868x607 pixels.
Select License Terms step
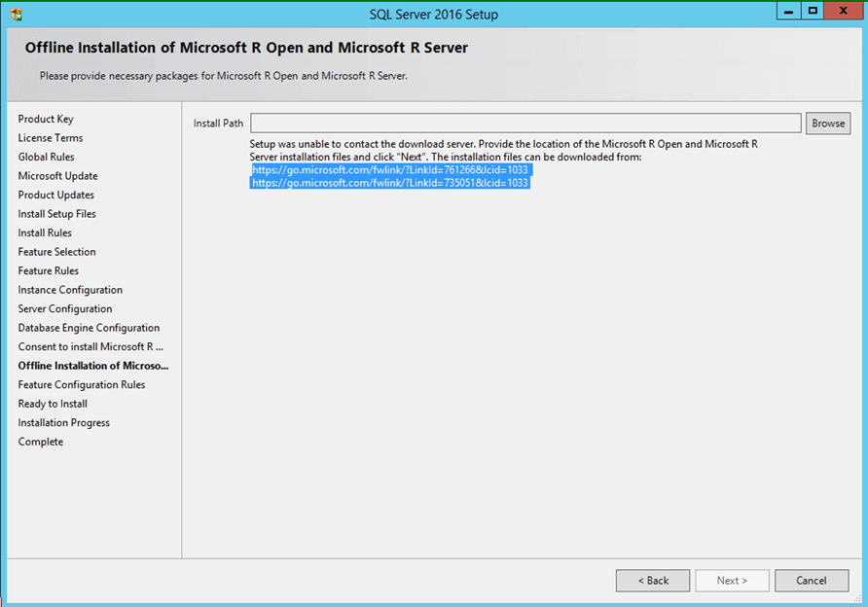click(50, 137)
